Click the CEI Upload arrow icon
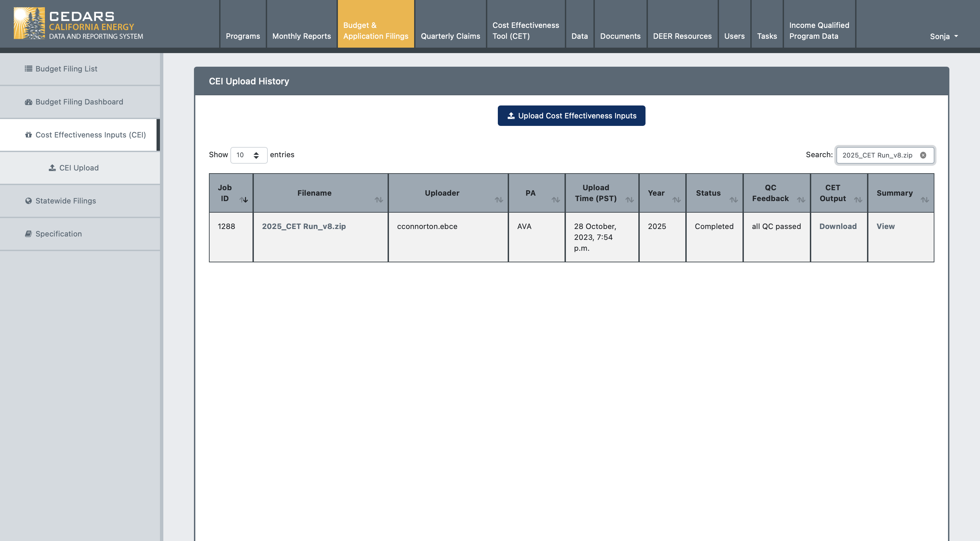This screenshot has width=980, height=541. [52, 168]
